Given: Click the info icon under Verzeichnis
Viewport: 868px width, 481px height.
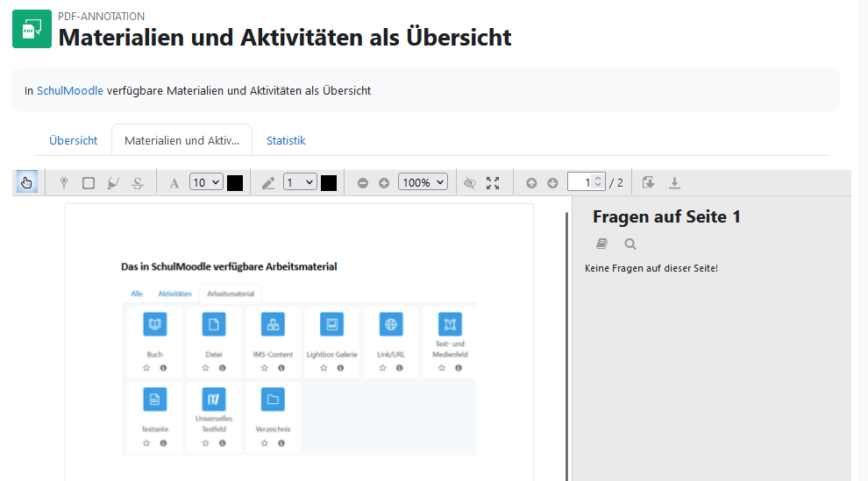Looking at the screenshot, I should (x=281, y=442).
